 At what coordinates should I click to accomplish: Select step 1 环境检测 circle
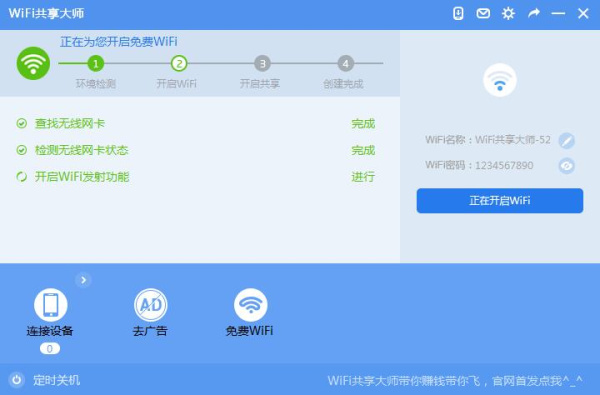click(96, 64)
